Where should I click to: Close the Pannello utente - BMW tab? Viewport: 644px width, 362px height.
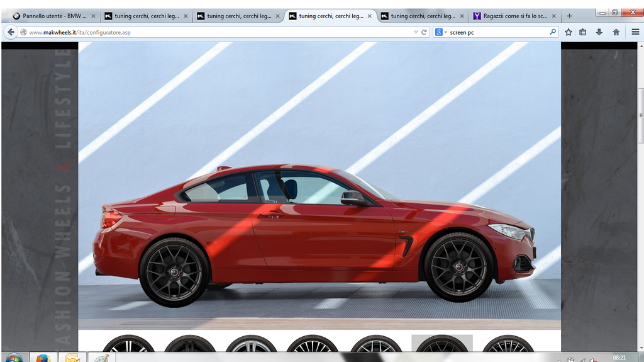(x=93, y=16)
